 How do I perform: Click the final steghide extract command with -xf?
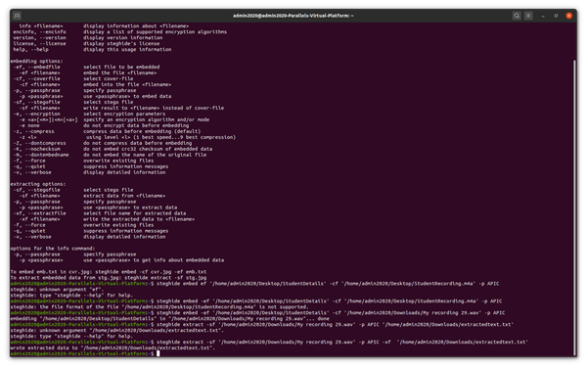coord(342,342)
